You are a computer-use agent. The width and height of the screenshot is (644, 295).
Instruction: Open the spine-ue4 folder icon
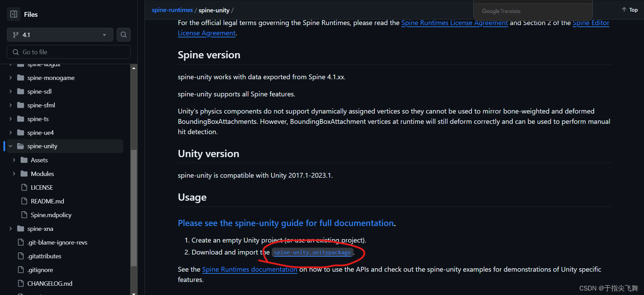[21, 133]
